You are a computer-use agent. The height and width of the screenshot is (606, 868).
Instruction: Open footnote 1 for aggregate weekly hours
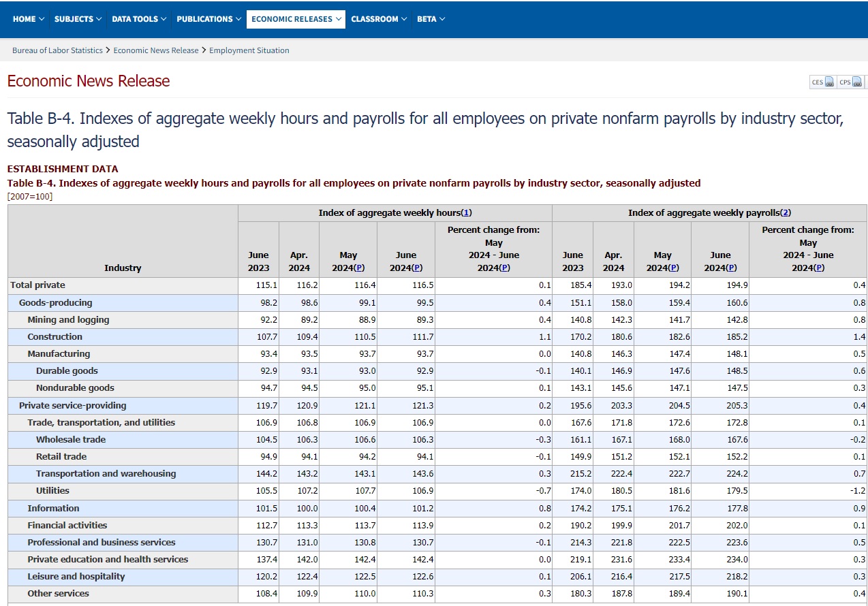click(x=467, y=213)
